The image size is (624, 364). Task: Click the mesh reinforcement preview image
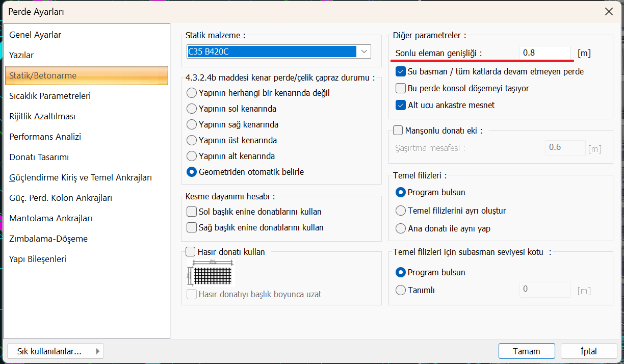[x=210, y=272]
